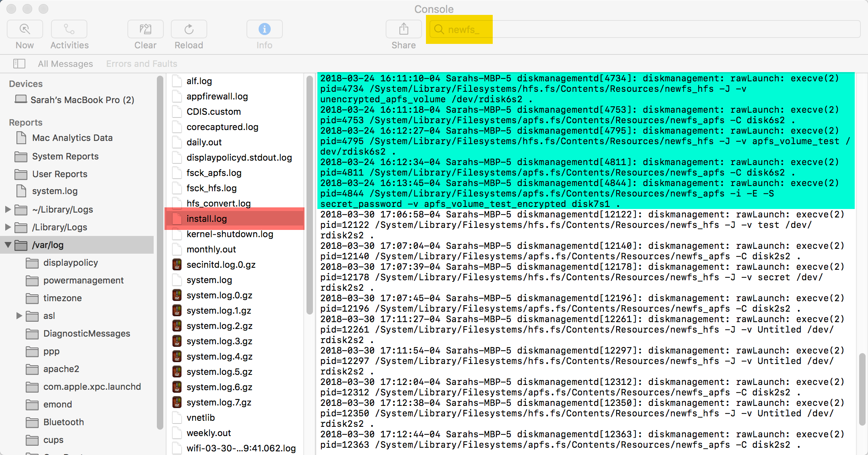Select the All Messages filter

click(x=65, y=64)
